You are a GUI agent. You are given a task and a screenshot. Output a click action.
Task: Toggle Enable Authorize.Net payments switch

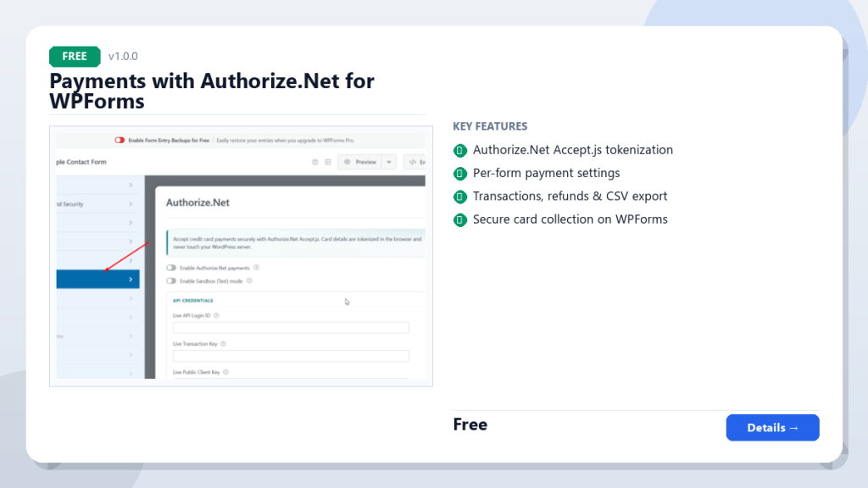pyautogui.click(x=171, y=268)
